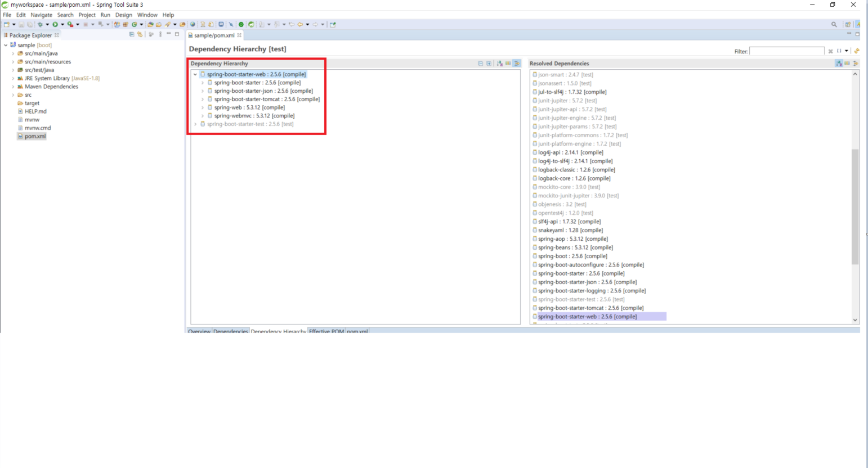Expand the spring-boot-starter-json hierarchy node
This screenshot has width=868, height=468.
coord(203,91)
